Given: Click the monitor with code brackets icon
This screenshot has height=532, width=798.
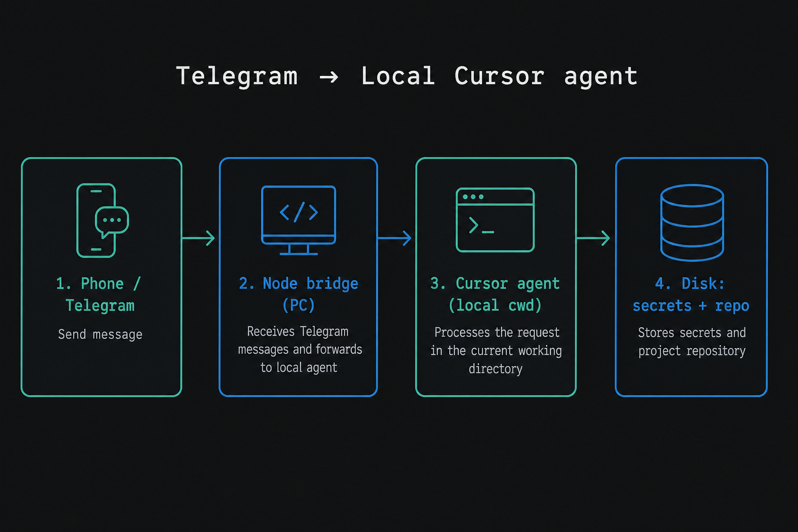Looking at the screenshot, I should tap(299, 220).
